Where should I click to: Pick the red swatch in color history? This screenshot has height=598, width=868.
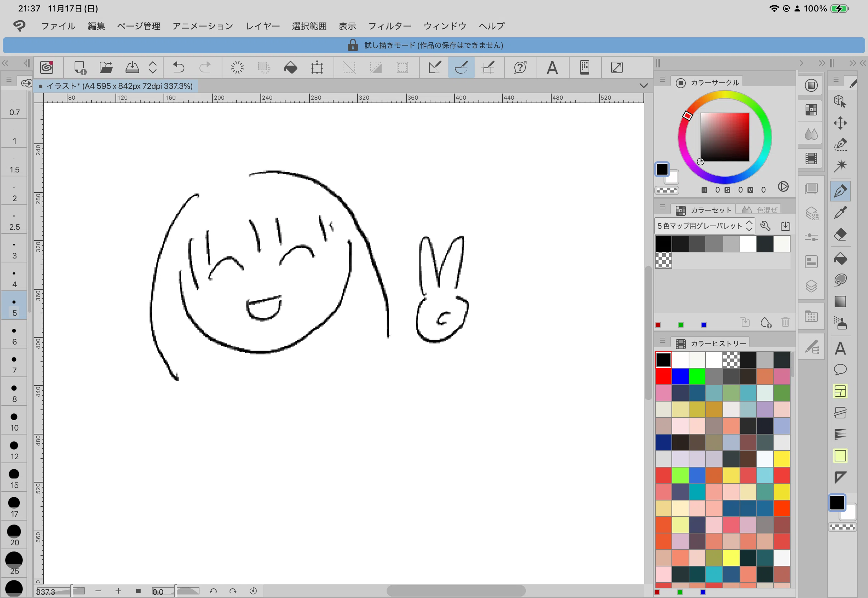click(x=663, y=376)
